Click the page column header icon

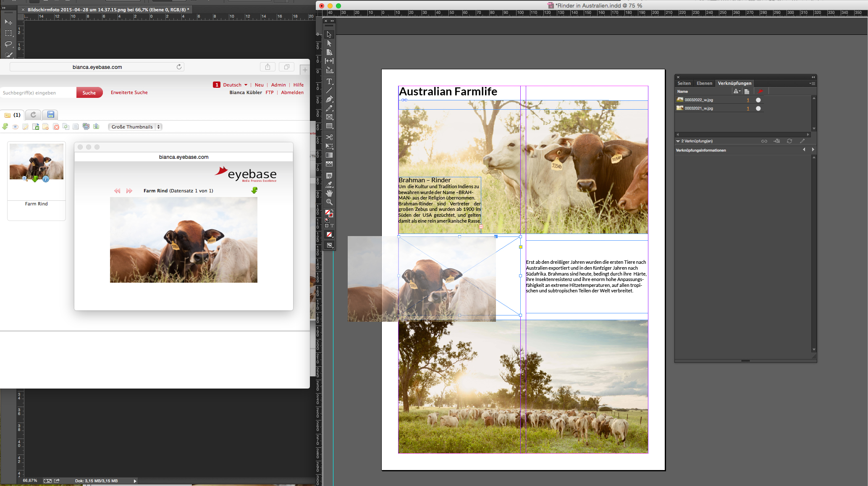click(x=747, y=91)
